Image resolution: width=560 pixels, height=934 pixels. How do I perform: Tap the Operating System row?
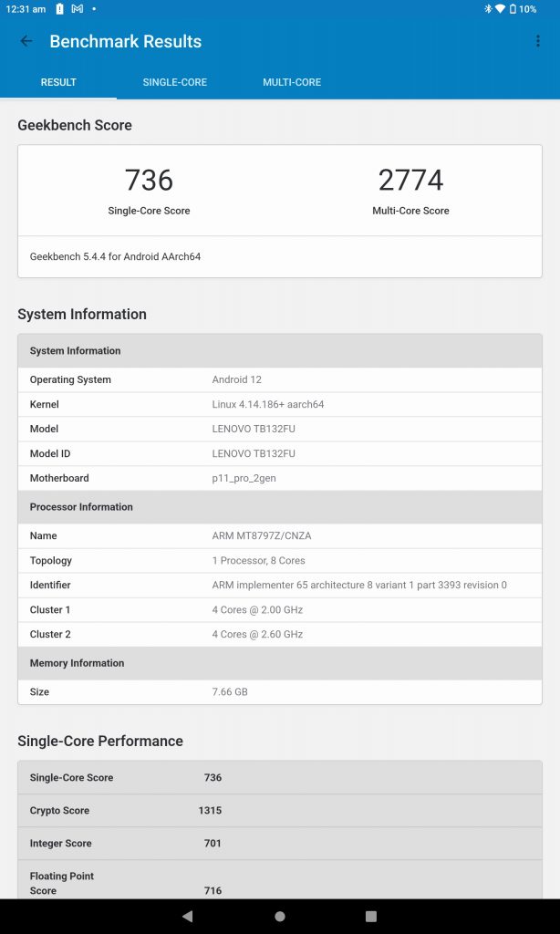280,379
